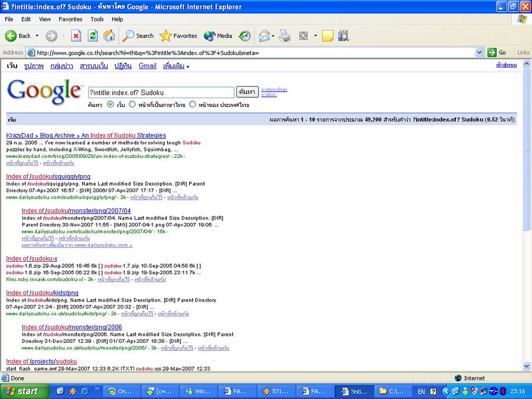532x399 pixels.
Task: Select the เว็บ search scope radio button
Action: click(111, 105)
